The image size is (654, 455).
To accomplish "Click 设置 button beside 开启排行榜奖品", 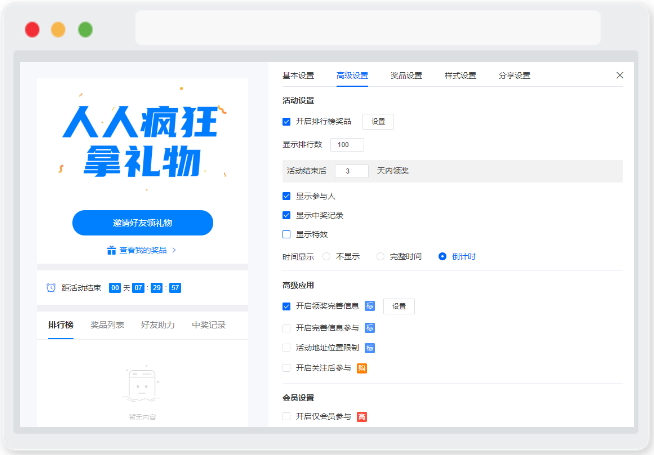I will pyautogui.click(x=378, y=122).
